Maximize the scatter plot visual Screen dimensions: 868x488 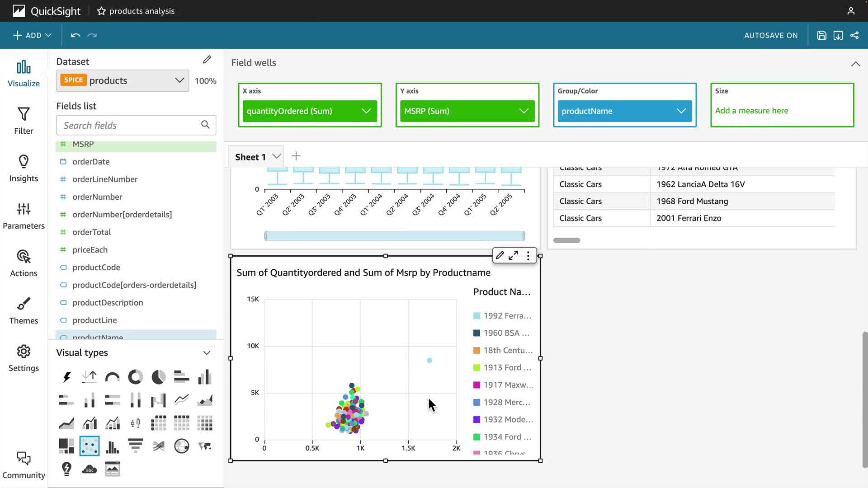[x=513, y=256]
